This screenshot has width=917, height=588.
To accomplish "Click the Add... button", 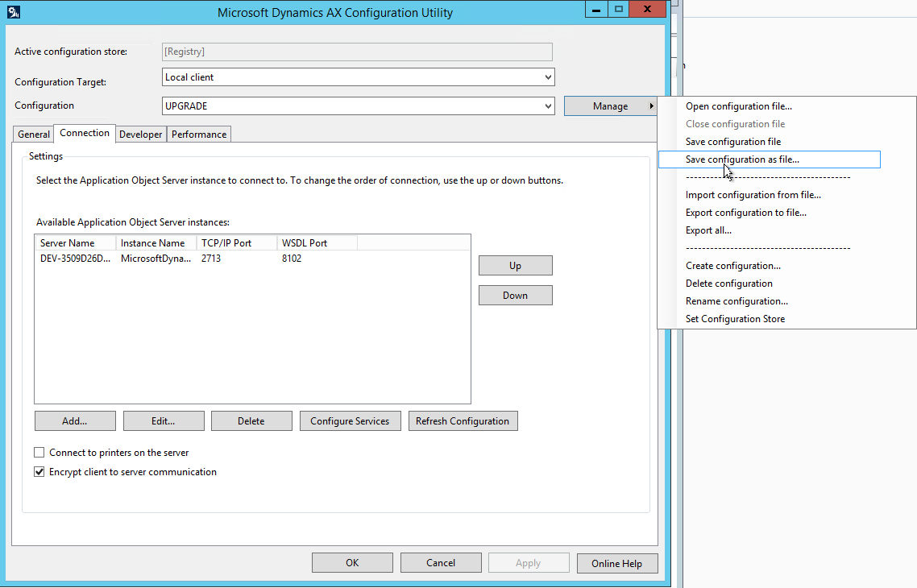I will point(75,420).
